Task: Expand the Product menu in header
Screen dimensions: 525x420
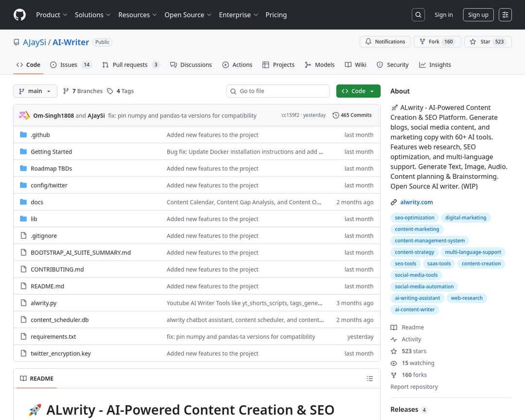Action: click(52, 15)
